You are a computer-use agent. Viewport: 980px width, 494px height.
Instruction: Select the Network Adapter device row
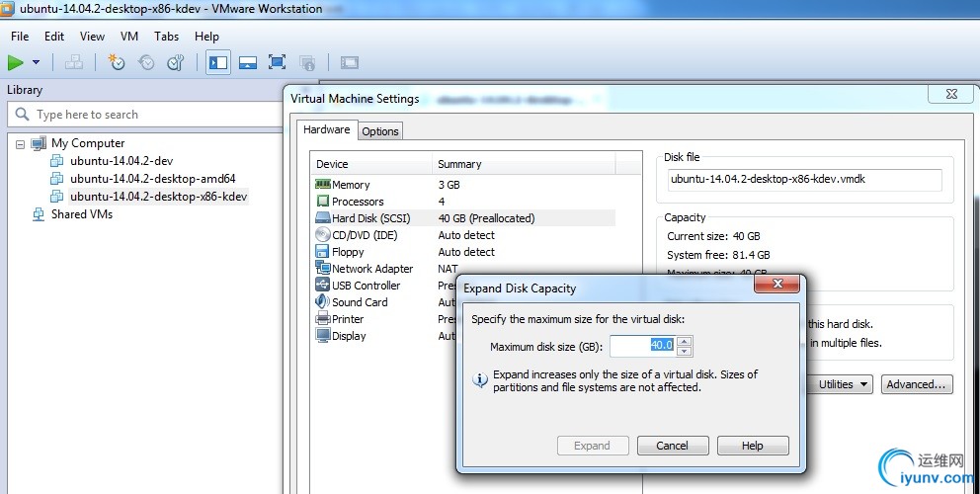coord(464,269)
